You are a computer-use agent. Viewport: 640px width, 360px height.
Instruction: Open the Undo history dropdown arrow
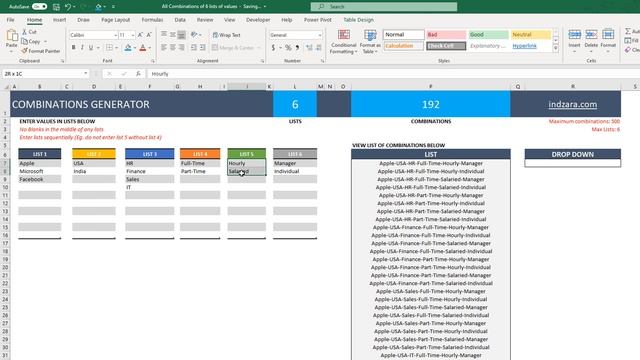(x=74, y=7)
